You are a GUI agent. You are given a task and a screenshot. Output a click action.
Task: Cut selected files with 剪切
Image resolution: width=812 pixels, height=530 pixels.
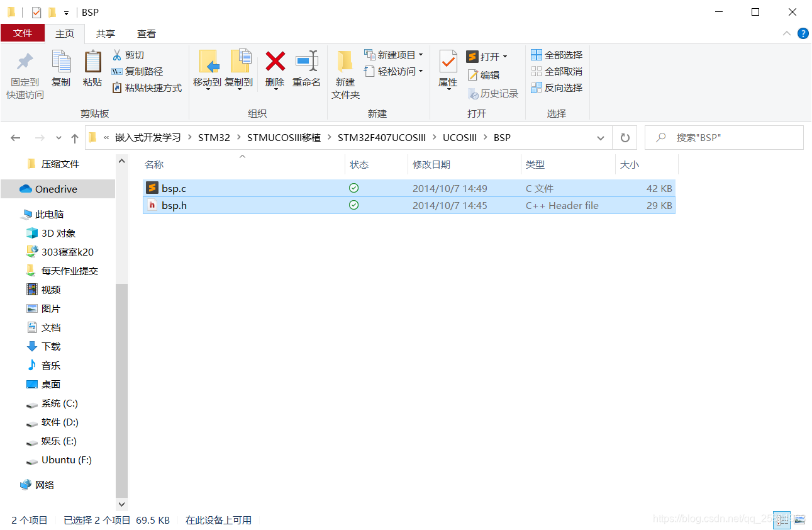[128, 55]
